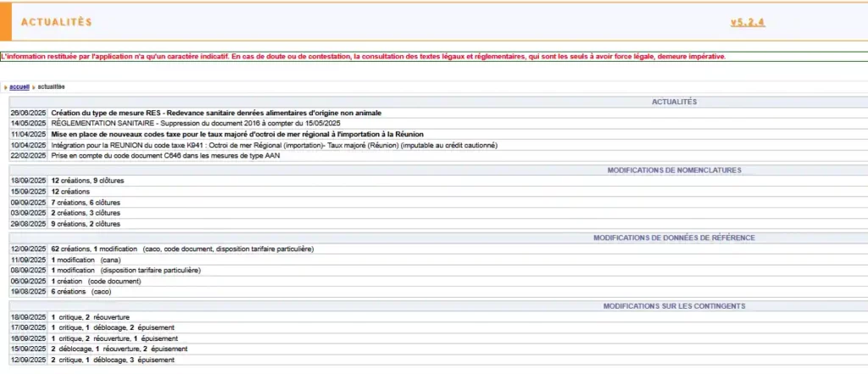Viewport: 868px width, 374px height.
Task: Go to the accueil breadcrumb link
Action: 19,87
